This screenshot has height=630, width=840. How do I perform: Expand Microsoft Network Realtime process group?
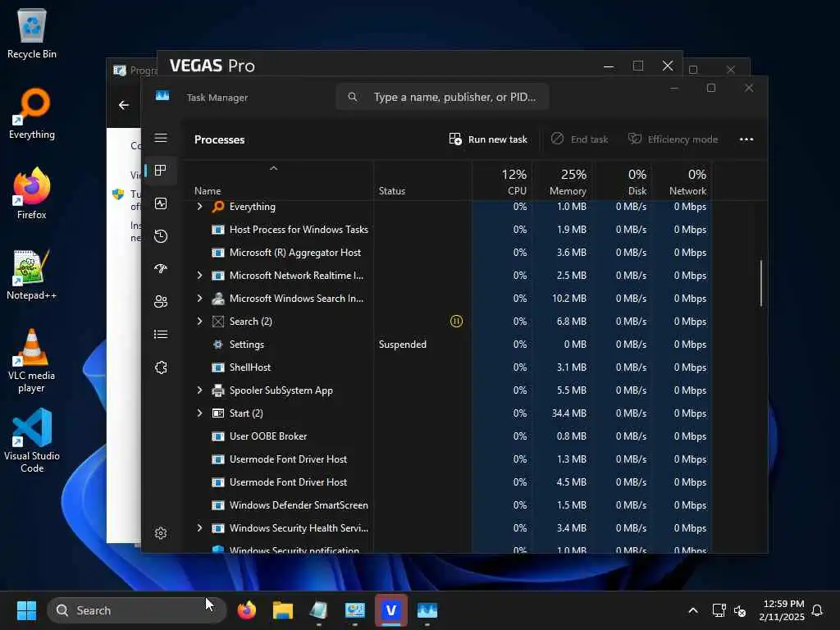[x=200, y=276]
